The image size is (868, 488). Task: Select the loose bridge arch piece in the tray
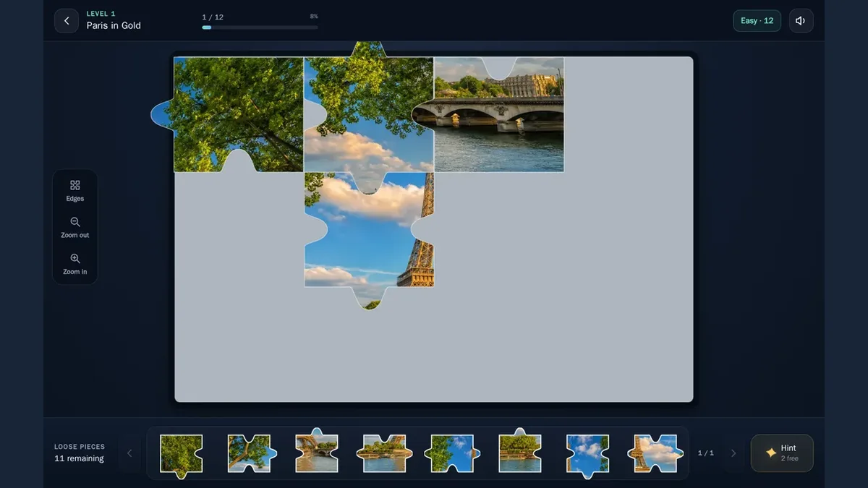tap(317, 450)
